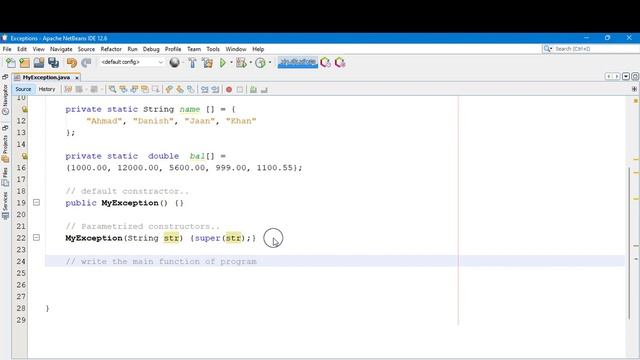Click the hint bulb on line 11
This screenshot has width=640, height=360.
[24, 109]
